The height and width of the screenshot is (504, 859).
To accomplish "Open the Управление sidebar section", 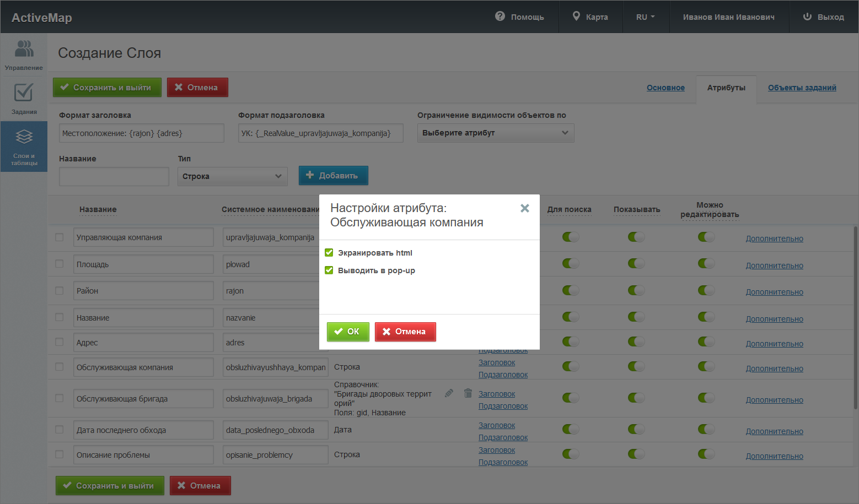I will (x=24, y=55).
